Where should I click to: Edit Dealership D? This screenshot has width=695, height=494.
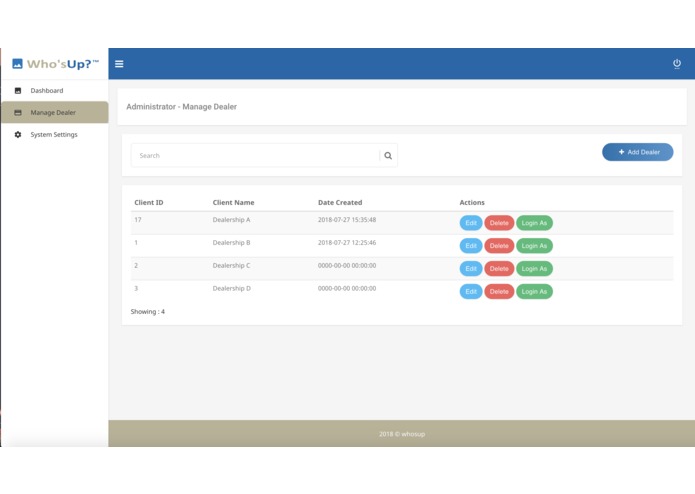tap(471, 292)
